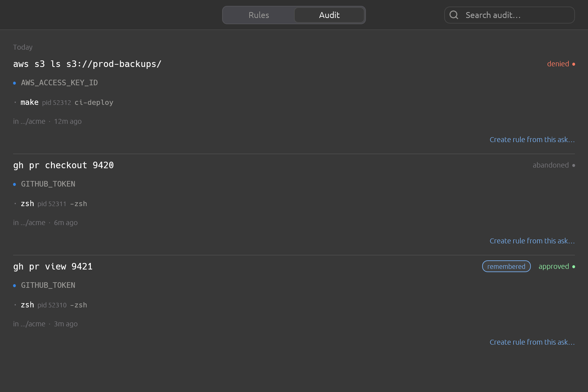Click the make pid 52312 process line

64,102
